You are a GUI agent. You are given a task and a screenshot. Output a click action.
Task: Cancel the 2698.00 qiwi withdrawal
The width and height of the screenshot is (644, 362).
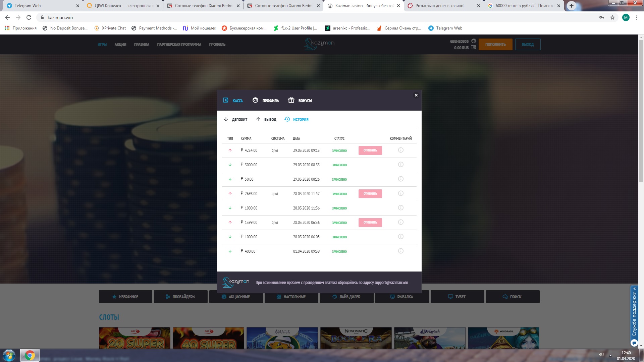pos(370,194)
